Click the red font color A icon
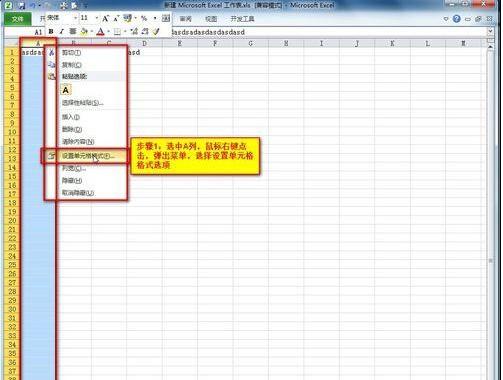Image resolution: width=503 pixels, height=380 pixels. pyautogui.click(x=100, y=32)
